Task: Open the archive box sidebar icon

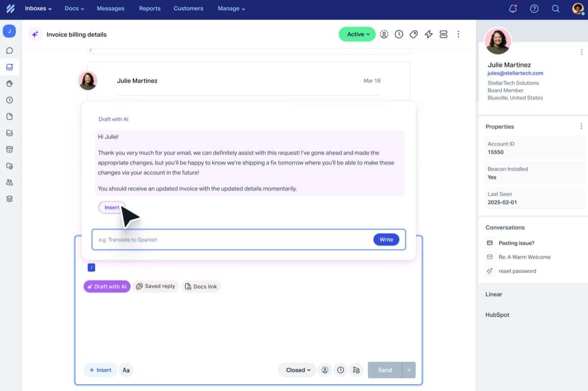Action: click(x=10, y=149)
